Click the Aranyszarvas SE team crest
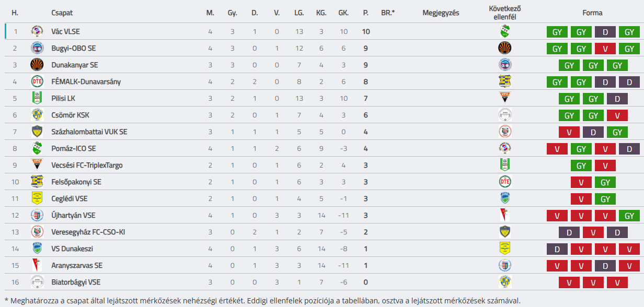The image size is (644, 307). 37,265
